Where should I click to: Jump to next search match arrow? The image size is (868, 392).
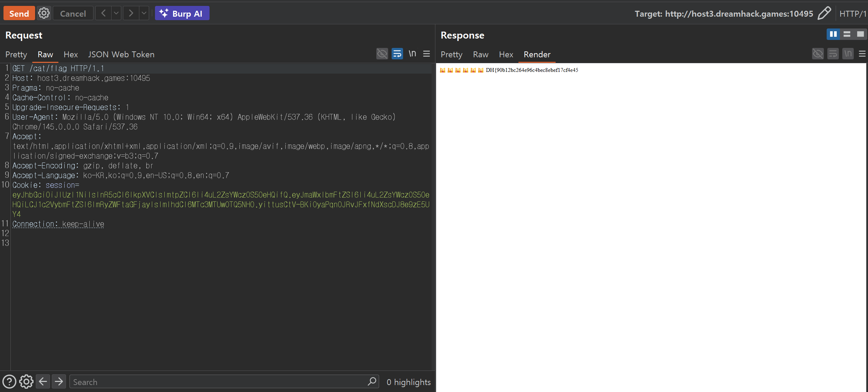coord(59,382)
